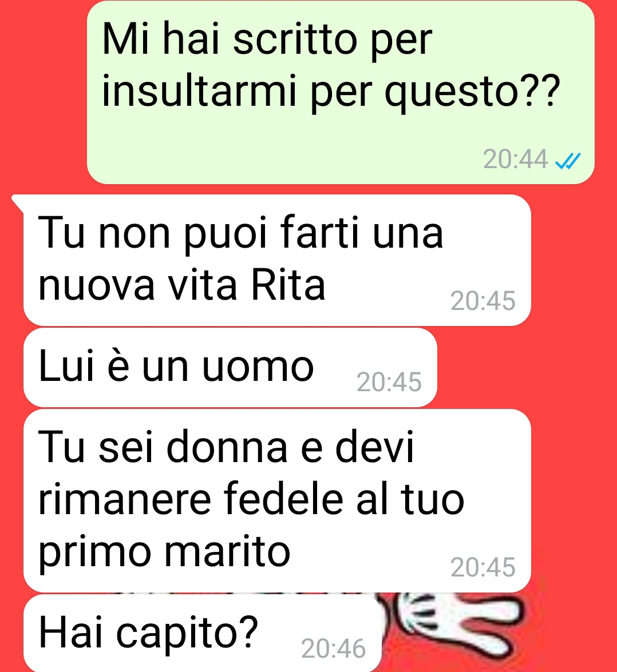The image size is (617, 672).
Task: Select the 'Tu non puoi farti una' message
Action: (x=277, y=260)
